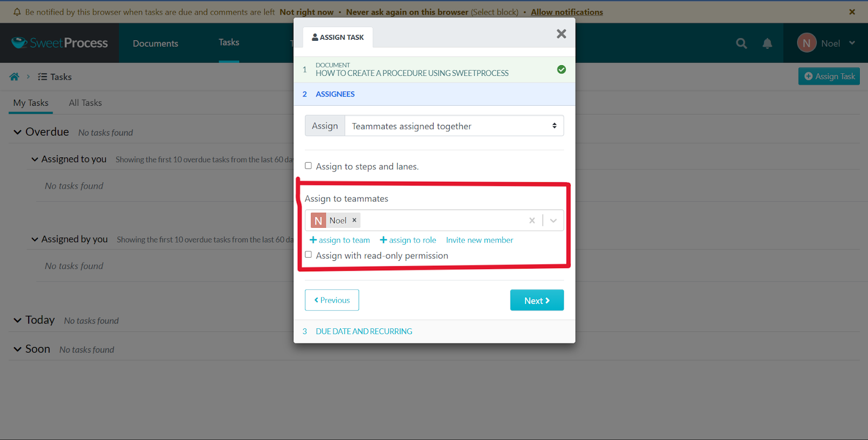
Task: Open the Noel account menu chevron
Action: tap(852, 43)
